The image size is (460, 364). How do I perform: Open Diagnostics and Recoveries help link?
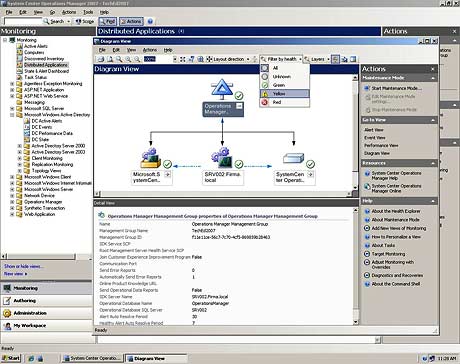(x=397, y=276)
